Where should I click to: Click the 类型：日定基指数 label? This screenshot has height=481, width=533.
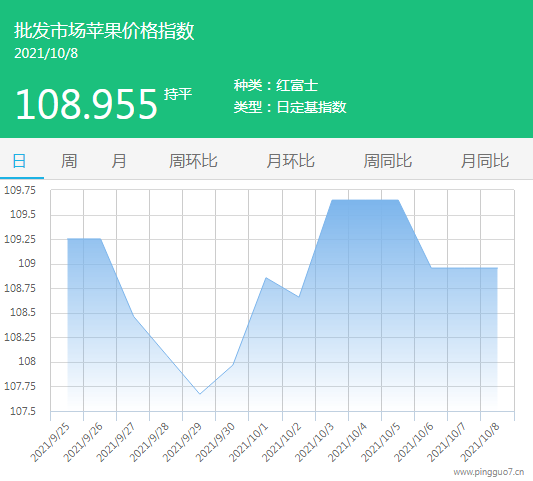pyautogui.click(x=290, y=107)
